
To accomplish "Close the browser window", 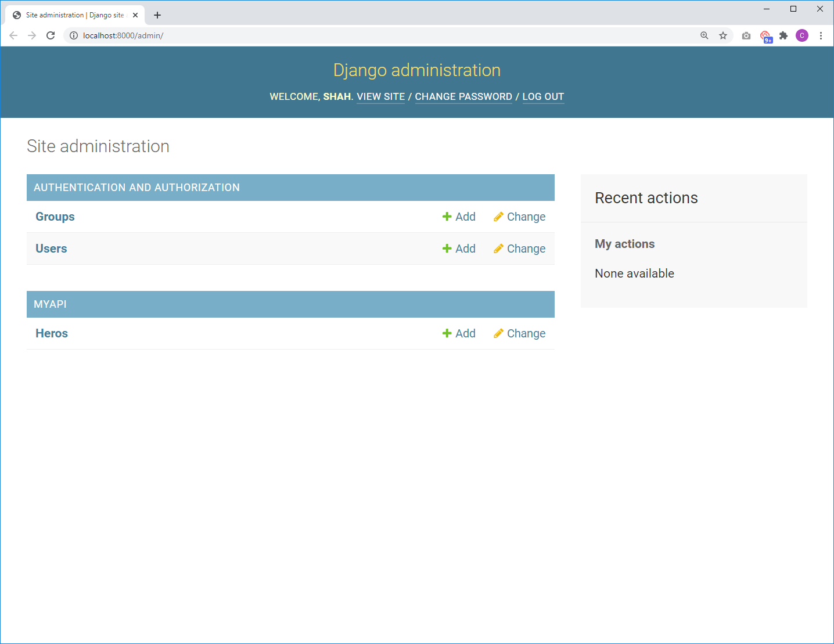I will click(820, 9).
